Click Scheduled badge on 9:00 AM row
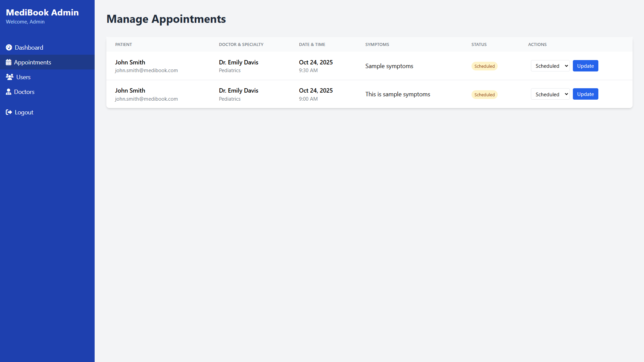644x362 pixels. (x=484, y=95)
